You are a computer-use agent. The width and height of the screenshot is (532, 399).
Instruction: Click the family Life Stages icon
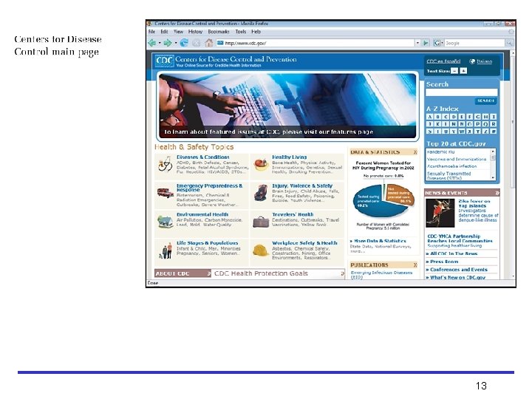click(166, 251)
